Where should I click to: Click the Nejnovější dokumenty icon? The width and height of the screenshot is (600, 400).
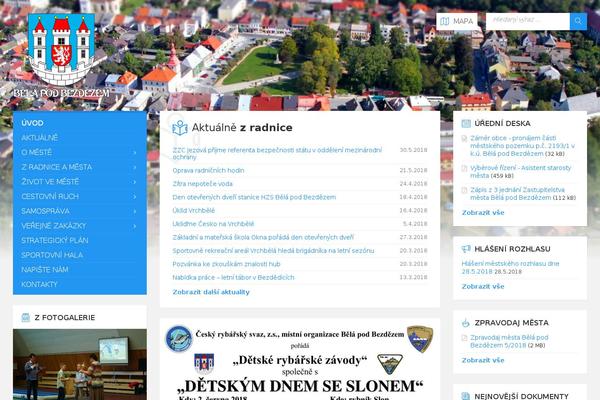point(466,396)
